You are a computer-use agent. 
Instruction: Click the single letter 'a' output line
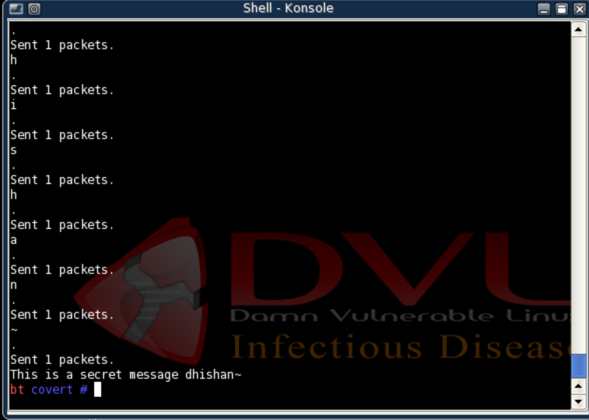tap(14, 240)
